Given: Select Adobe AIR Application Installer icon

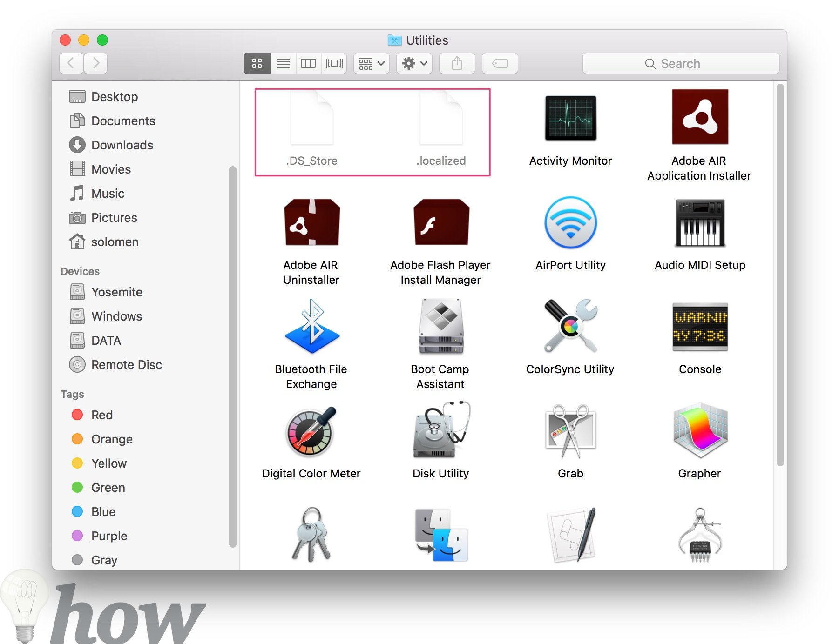Looking at the screenshot, I should click(700, 117).
